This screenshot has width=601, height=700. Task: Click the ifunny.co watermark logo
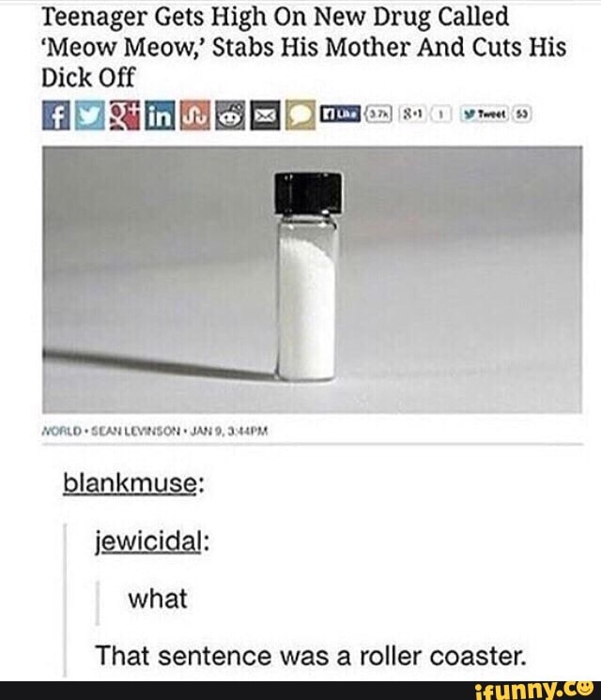[535, 691]
